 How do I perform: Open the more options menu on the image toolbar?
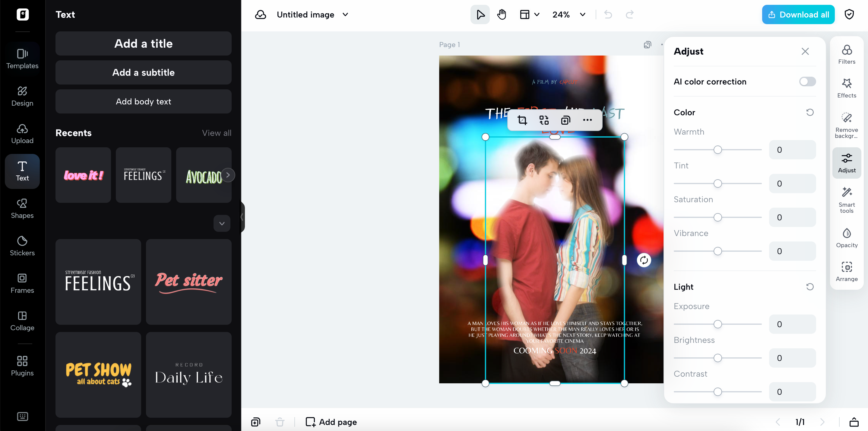[587, 120]
